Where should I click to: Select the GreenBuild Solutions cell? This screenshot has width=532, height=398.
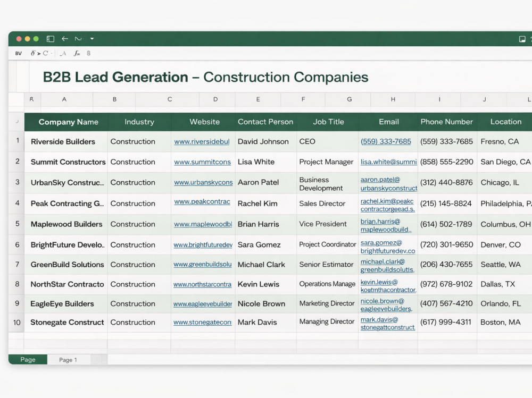coord(66,265)
